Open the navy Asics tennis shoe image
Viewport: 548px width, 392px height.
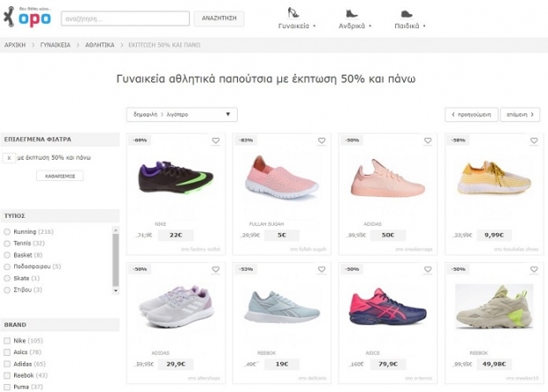pyautogui.click(x=388, y=306)
